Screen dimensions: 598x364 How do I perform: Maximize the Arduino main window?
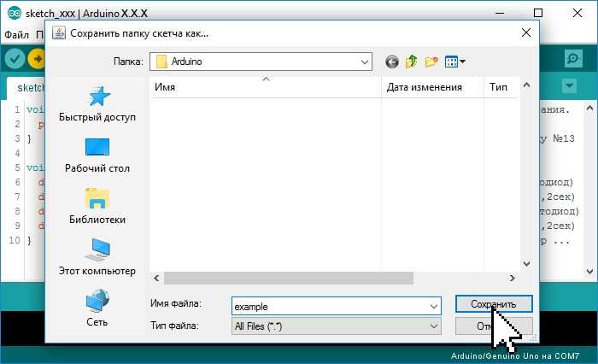pos(538,13)
